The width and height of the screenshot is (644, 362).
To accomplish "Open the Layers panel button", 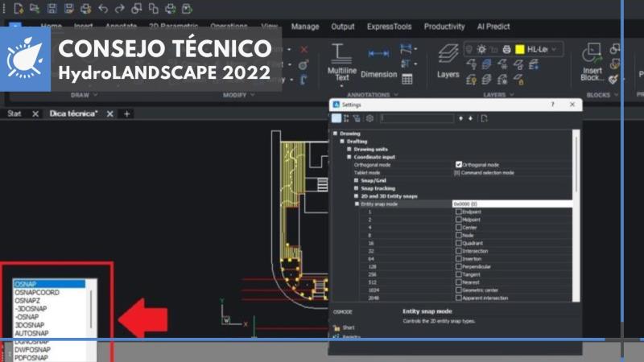I will (448, 62).
